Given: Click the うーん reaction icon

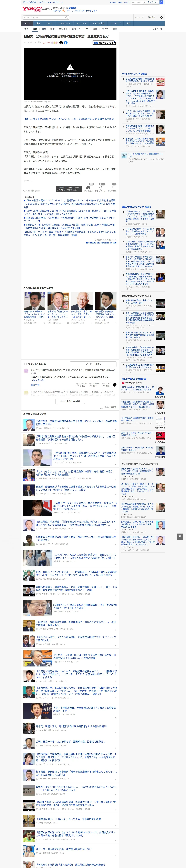Looking at the screenshot, I should pyautogui.click(x=104, y=385).
